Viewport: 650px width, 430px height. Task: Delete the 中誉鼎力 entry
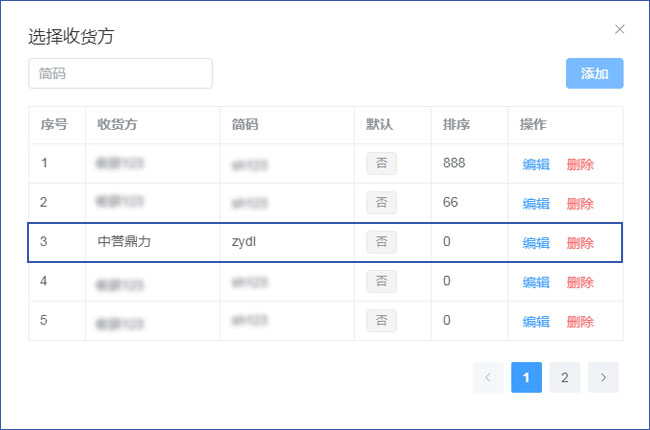pos(580,242)
